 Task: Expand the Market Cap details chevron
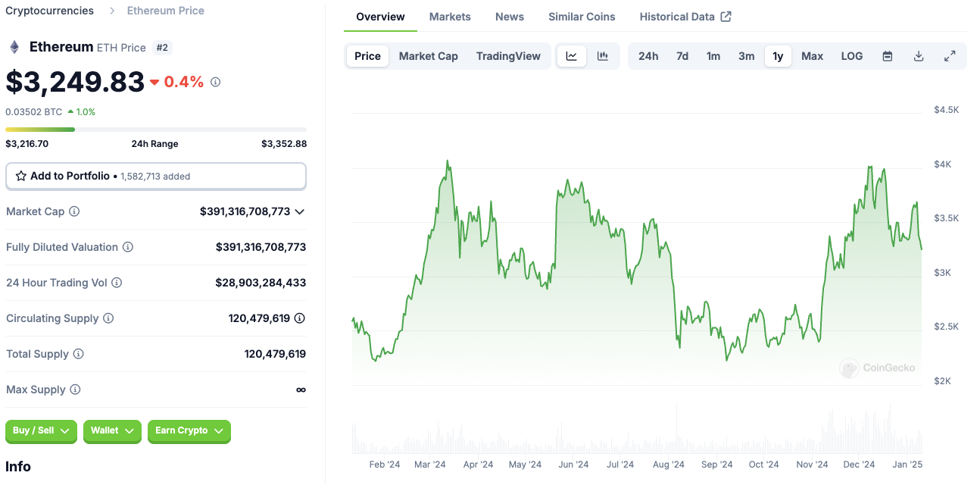(x=300, y=211)
